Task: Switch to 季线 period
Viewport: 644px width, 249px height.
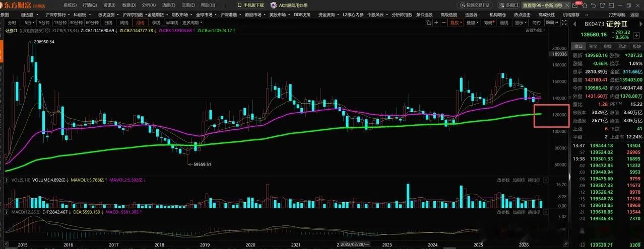Action: tap(156, 23)
